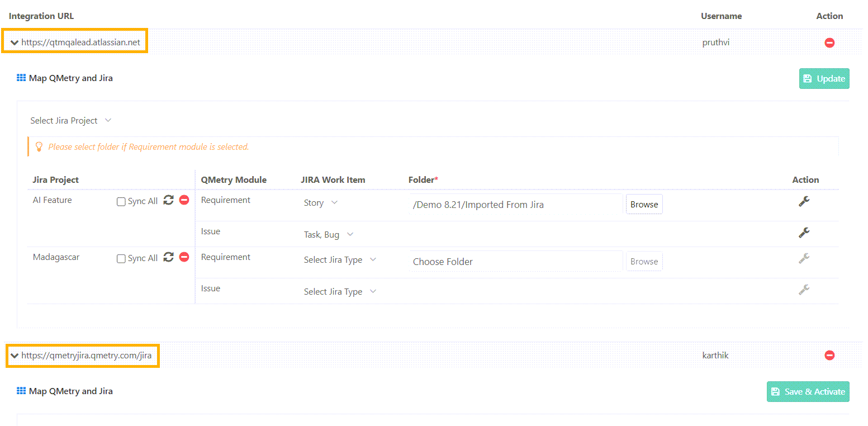Open Madagascar Issue Select Jira Type dropdown
This screenshot has width=868, height=426.
(340, 292)
